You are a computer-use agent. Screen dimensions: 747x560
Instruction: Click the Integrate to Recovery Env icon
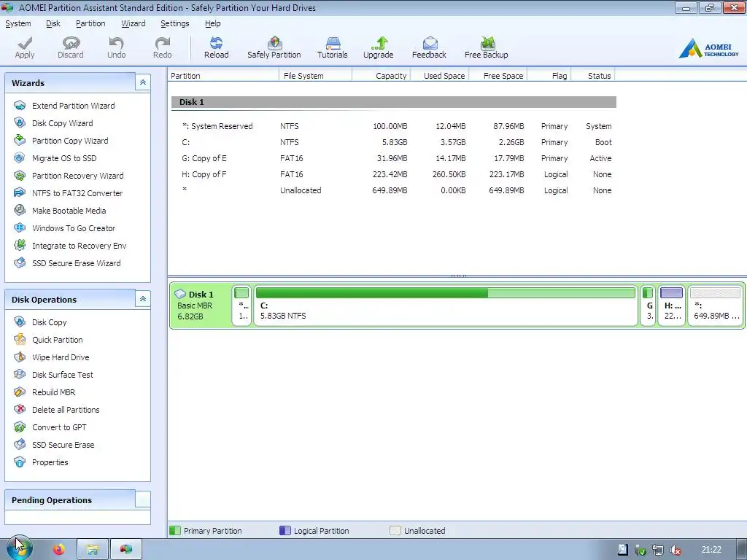(20, 245)
